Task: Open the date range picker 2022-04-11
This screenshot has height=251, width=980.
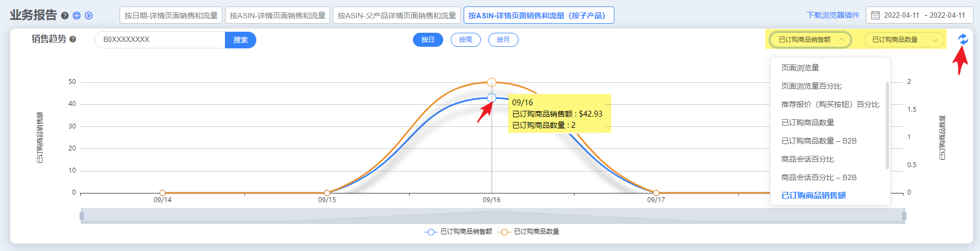Action: click(919, 15)
